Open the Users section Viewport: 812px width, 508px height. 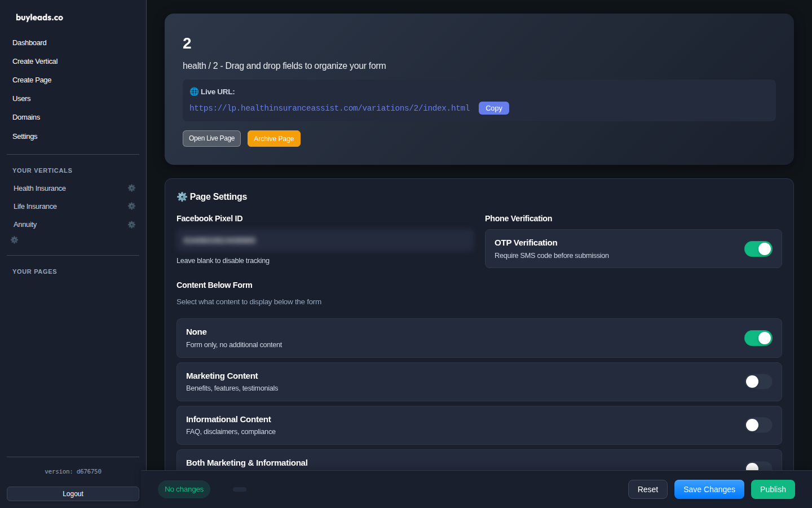coord(21,98)
